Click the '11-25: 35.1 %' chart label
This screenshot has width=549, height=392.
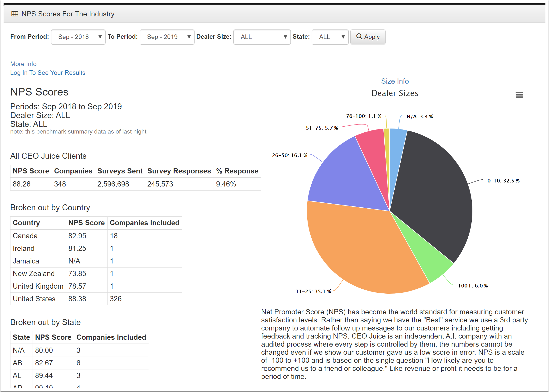click(x=313, y=291)
